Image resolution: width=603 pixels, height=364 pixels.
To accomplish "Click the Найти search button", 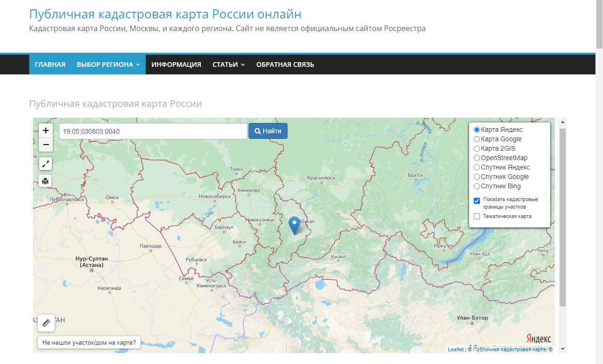I will click(268, 131).
